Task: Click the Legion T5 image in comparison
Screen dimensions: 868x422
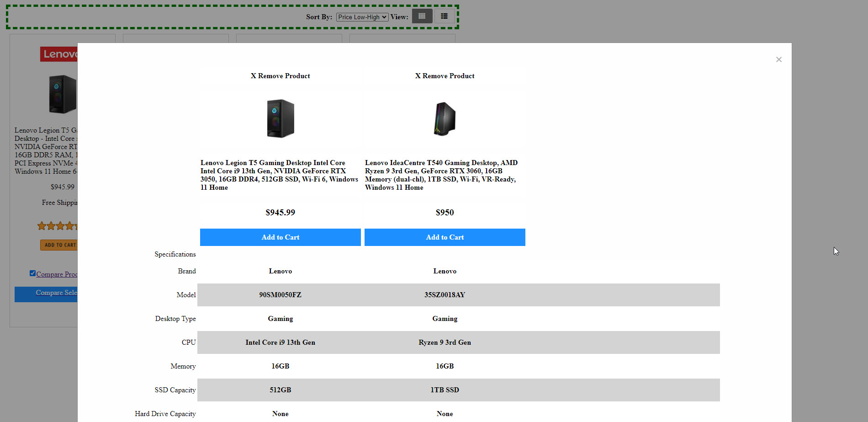Action: pyautogui.click(x=280, y=118)
